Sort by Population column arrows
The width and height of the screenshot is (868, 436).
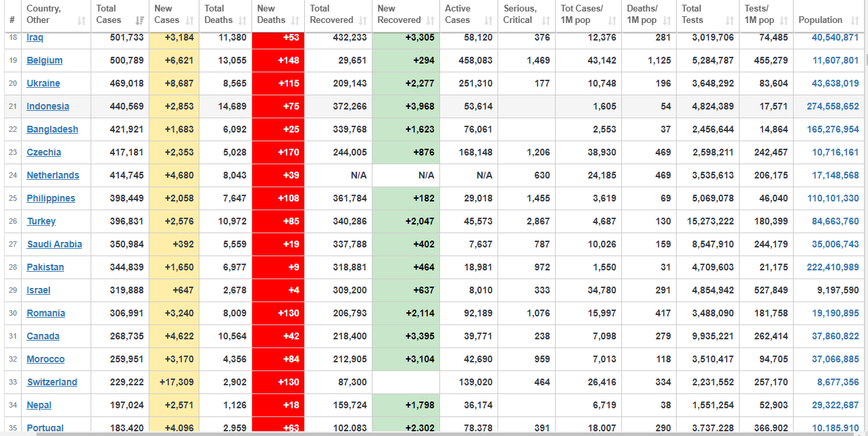tap(854, 21)
